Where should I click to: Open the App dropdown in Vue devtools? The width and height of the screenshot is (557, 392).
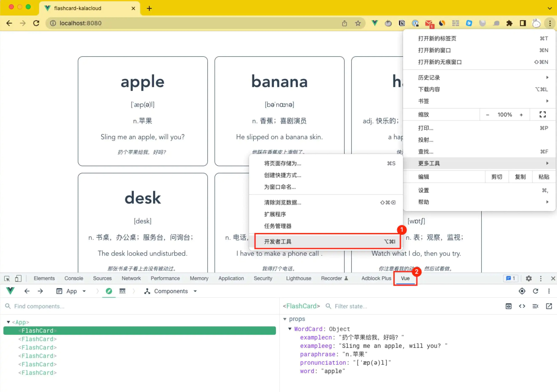pyautogui.click(x=84, y=291)
